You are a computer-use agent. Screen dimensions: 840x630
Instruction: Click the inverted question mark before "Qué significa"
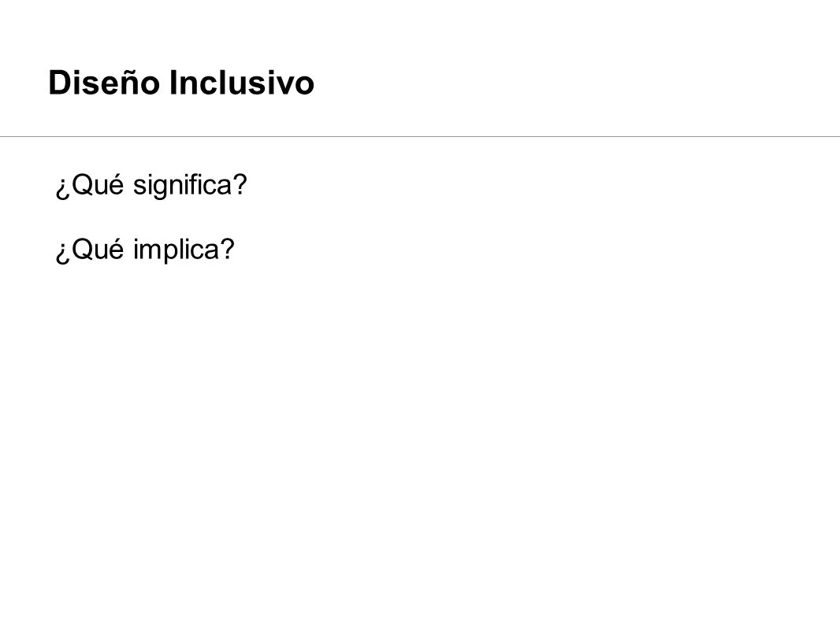tap(62, 188)
